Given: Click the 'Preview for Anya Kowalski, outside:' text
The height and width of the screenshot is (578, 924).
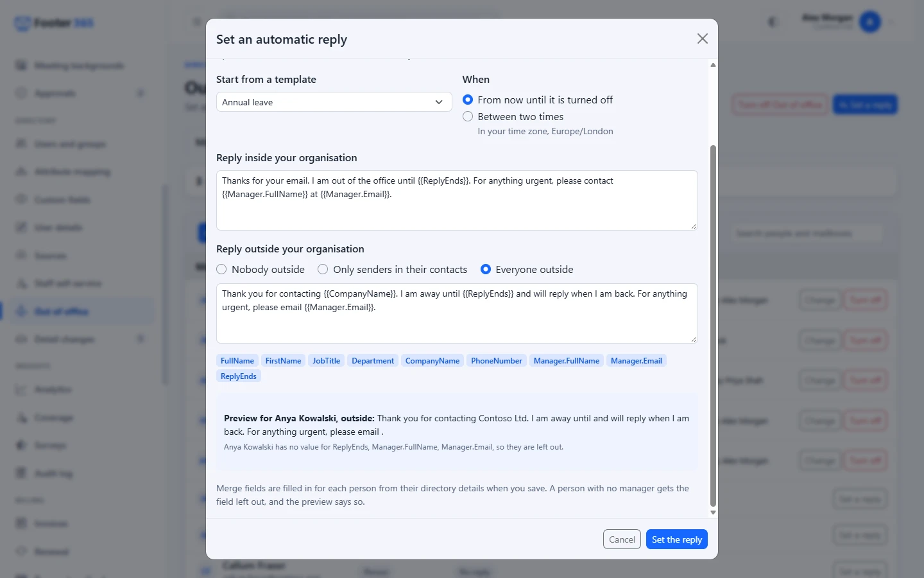Looking at the screenshot, I should pyautogui.click(x=299, y=418).
